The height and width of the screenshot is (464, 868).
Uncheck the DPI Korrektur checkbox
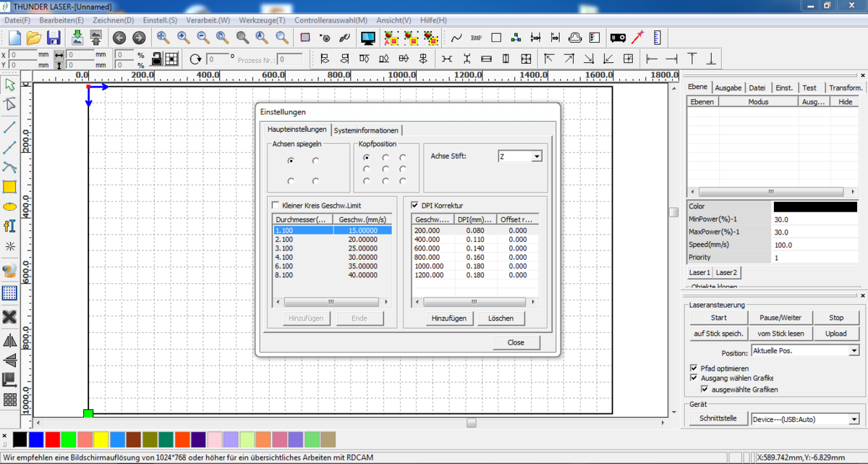coord(414,206)
